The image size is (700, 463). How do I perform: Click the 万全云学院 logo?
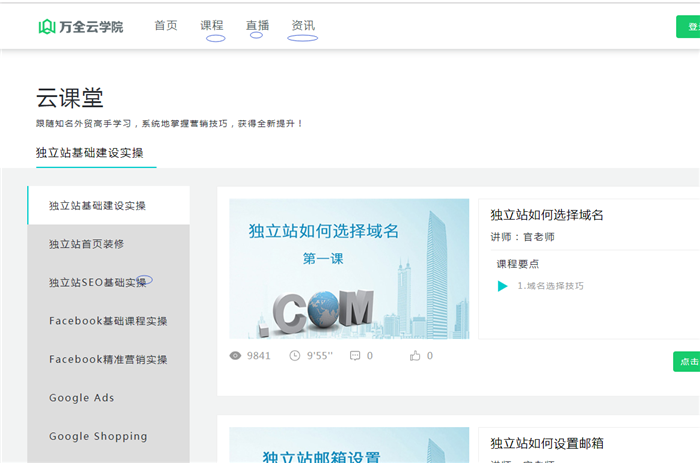pyautogui.click(x=81, y=27)
